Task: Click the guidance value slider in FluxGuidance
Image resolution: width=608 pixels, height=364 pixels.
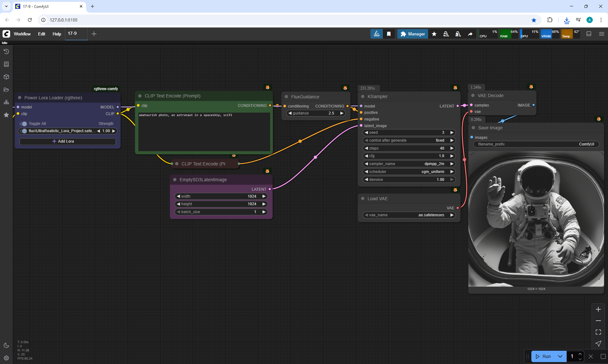Action: tap(316, 113)
